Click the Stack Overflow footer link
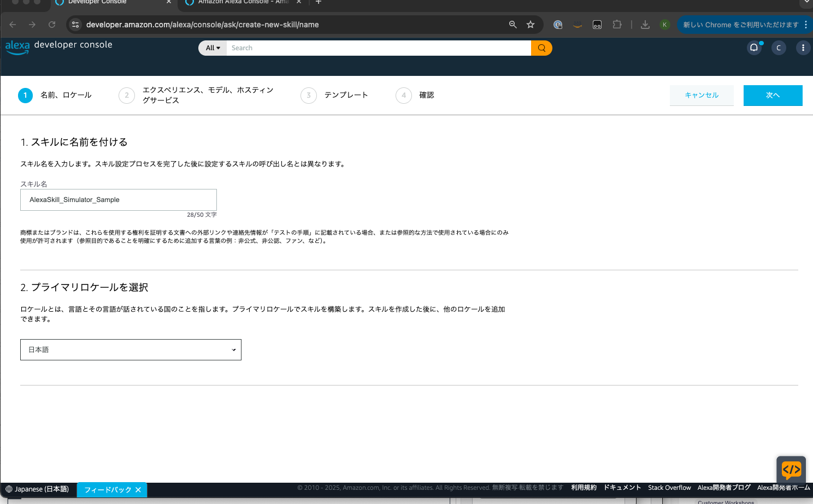 669,487
